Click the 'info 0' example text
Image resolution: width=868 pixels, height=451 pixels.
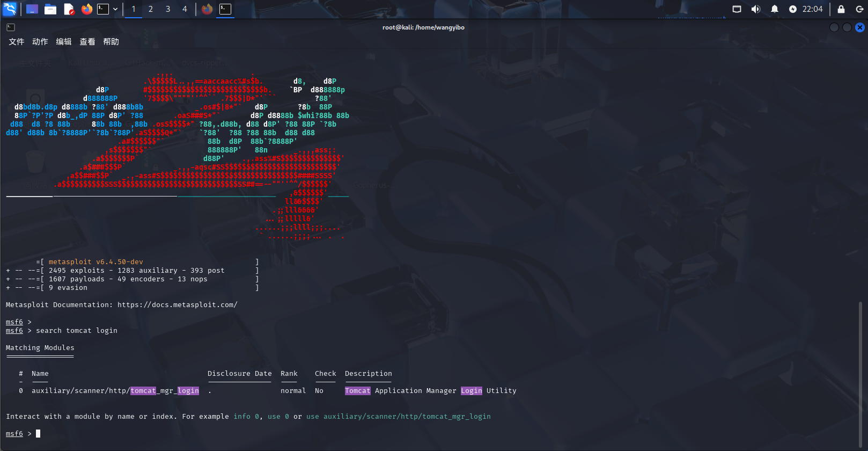[246, 417]
